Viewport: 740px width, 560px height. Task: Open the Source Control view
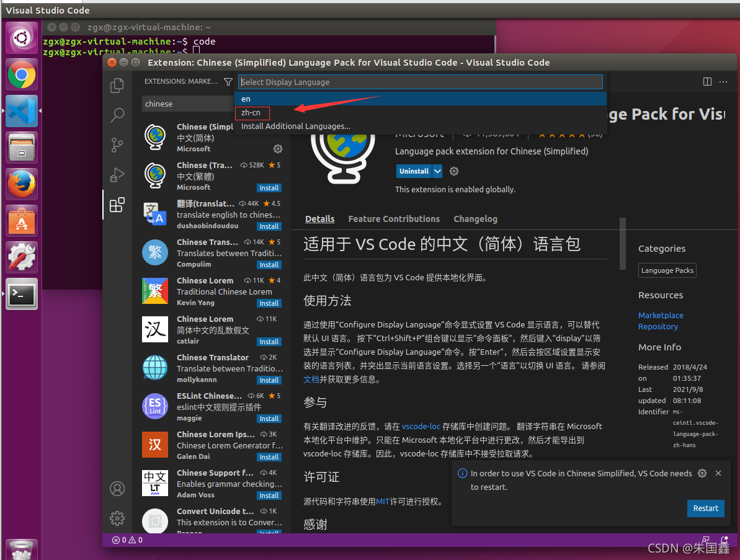(x=117, y=145)
